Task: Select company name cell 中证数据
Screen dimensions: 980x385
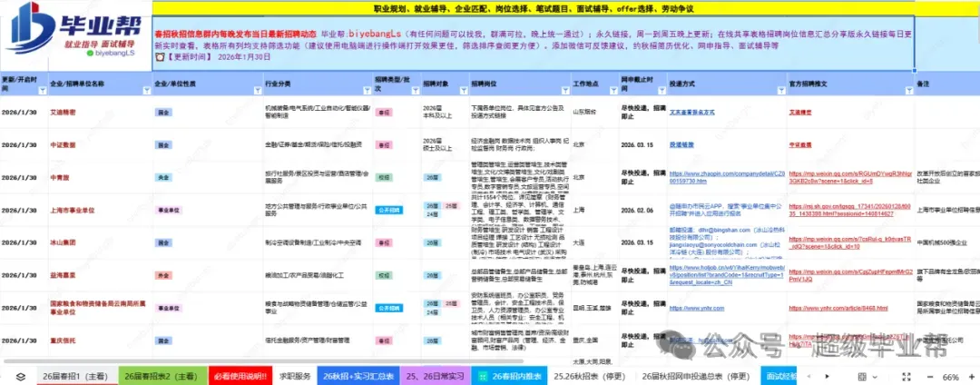Action: coord(102,145)
